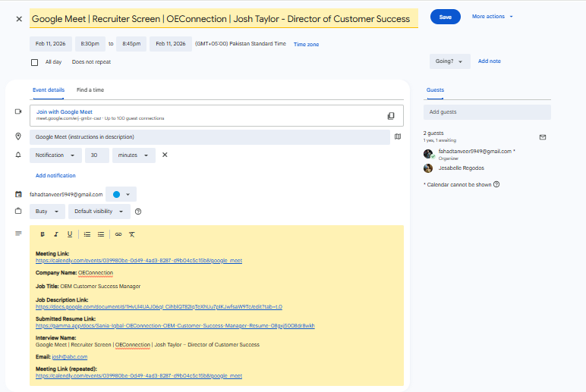Close the event editor with the X icon
586x392 pixels.
[19, 19]
